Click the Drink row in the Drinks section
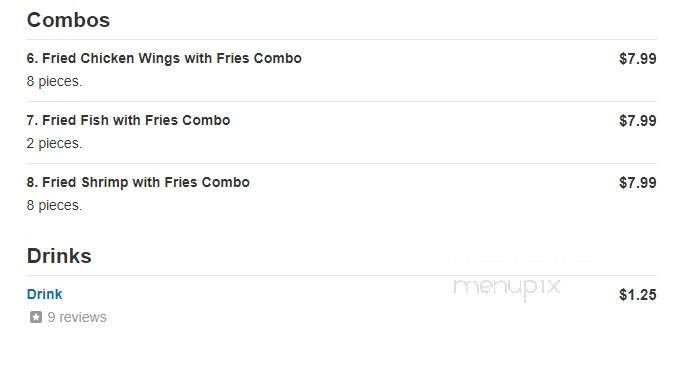686x369 pixels. pos(341,306)
